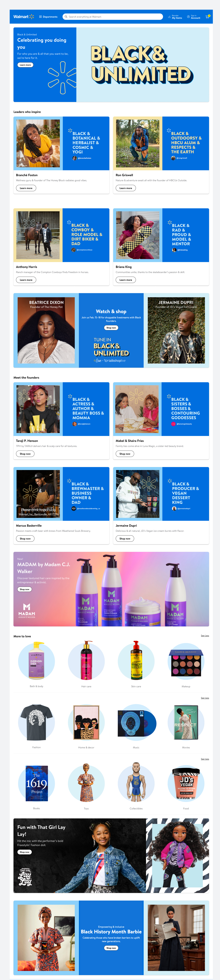Open the Departments menu
Image resolution: width=220 pixels, height=980 pixels.
(x=48, y=17)
